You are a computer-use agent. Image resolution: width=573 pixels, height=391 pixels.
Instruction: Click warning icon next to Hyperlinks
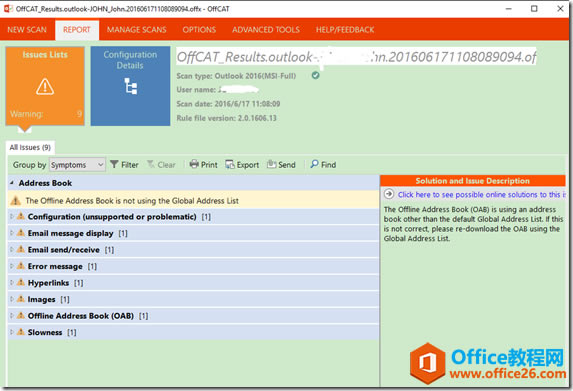click(x=21, y=282)
